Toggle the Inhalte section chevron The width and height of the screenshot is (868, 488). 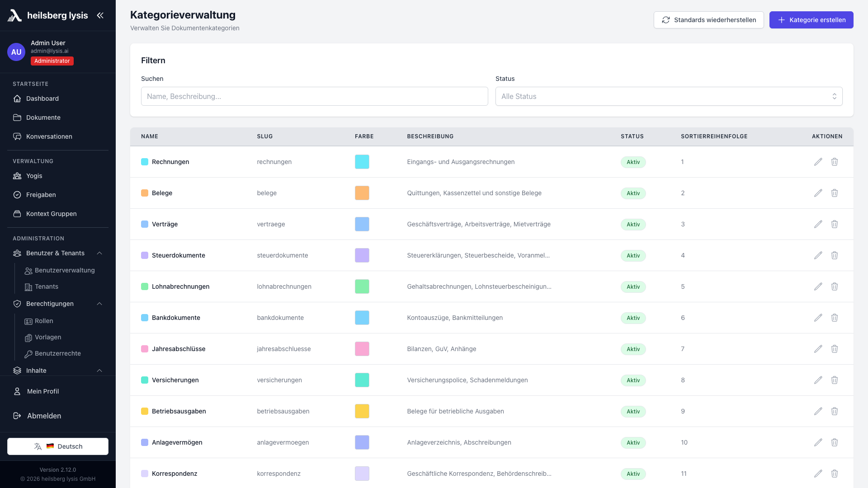click(99, 371)
